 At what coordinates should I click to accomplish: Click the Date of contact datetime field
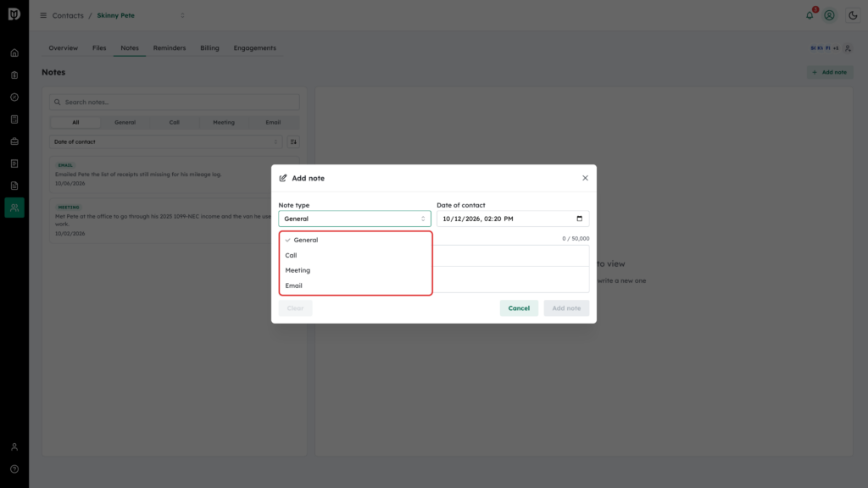[x=513, y=219]
